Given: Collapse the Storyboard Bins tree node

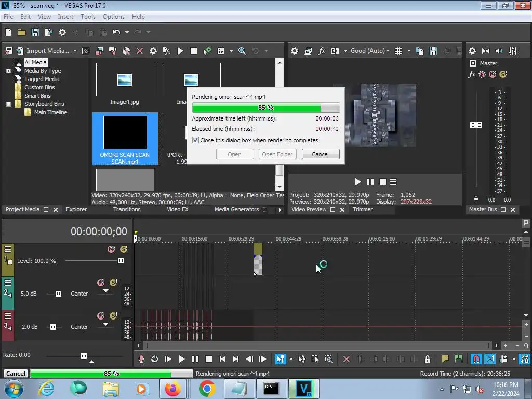Looking at the screenshot, I should 8,104.
